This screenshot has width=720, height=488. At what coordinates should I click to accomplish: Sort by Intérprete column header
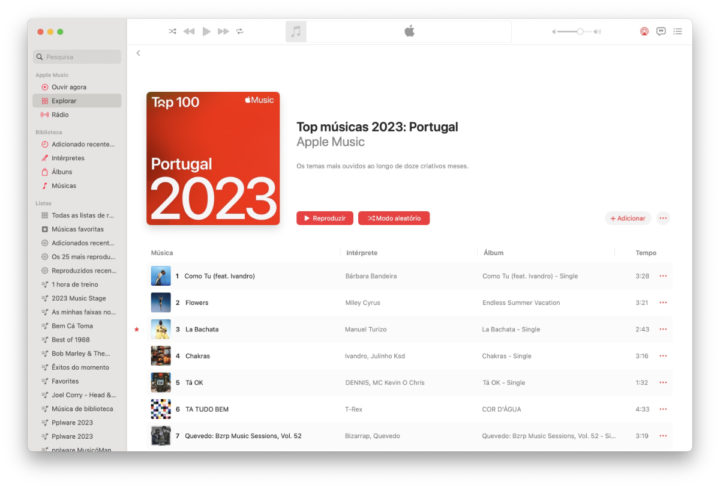(362, 252)
